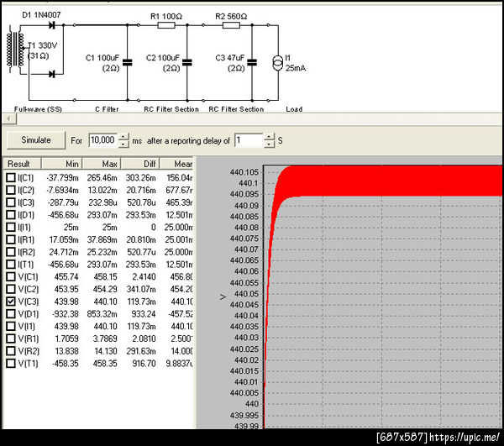Enable the V(C2) result checkbox

coord(11,289)
